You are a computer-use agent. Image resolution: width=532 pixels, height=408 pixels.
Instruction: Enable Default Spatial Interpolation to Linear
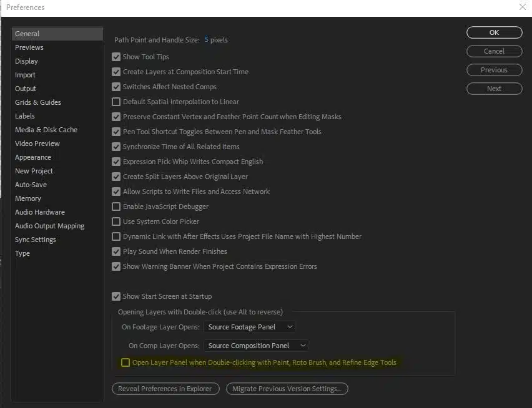116,102
